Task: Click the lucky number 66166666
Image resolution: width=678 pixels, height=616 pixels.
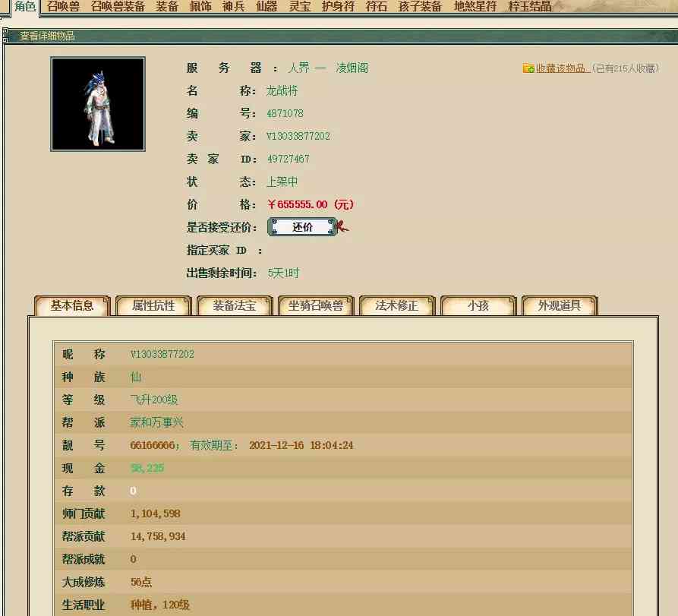Action: (x=153, y=445)
